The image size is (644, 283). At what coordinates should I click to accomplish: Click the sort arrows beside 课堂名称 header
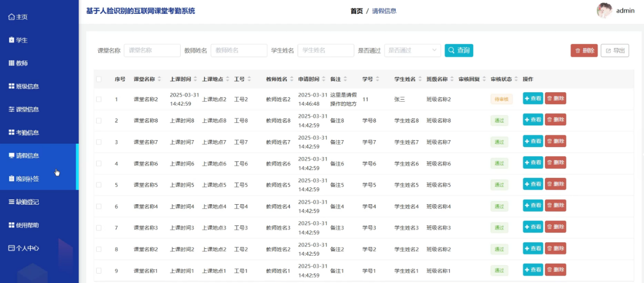tap(159, 79)
